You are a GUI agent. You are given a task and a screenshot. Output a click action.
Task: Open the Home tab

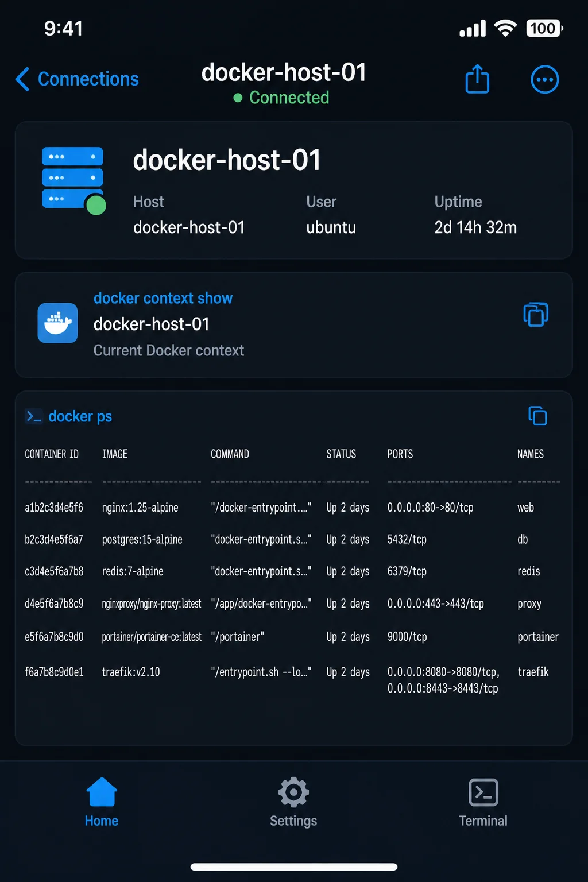pyautogui.click(x=102, y=802)
